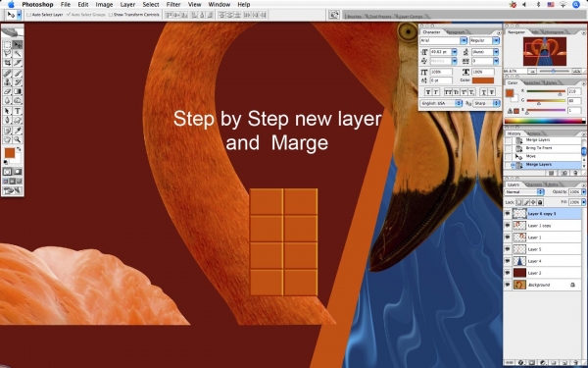
Task: Open the Layer menu
Action: [x=127, y=5]
